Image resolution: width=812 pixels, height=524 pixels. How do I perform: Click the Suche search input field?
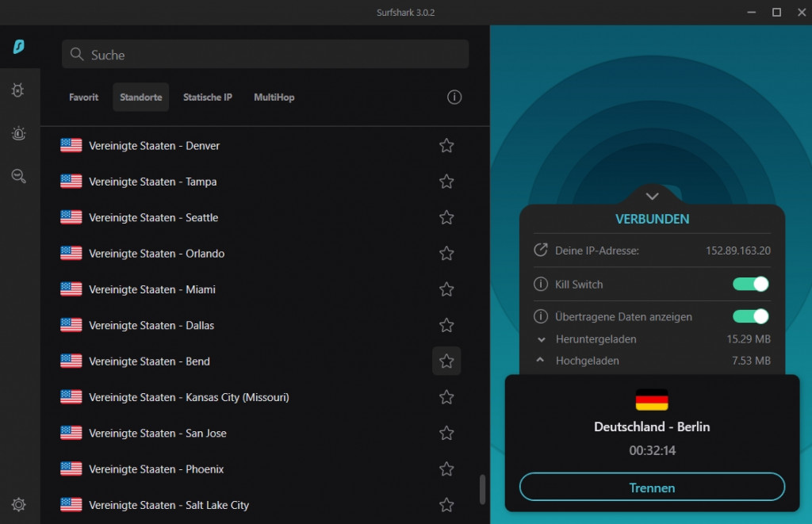(265, 54)
